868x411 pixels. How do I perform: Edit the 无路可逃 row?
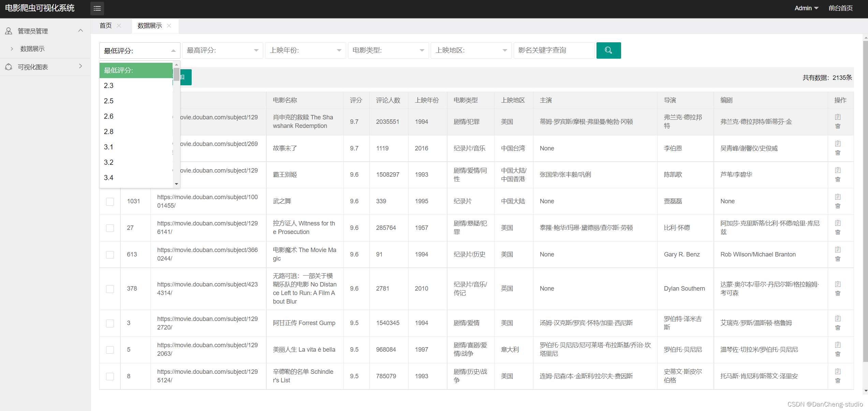pyautogui.click(x=838, y=284)
